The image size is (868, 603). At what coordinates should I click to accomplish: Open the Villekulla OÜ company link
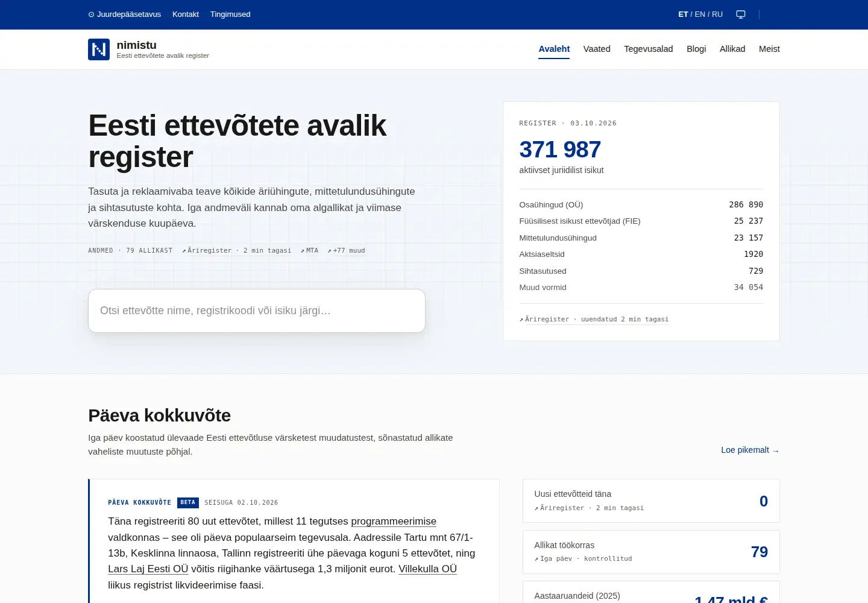pos(427,569)
